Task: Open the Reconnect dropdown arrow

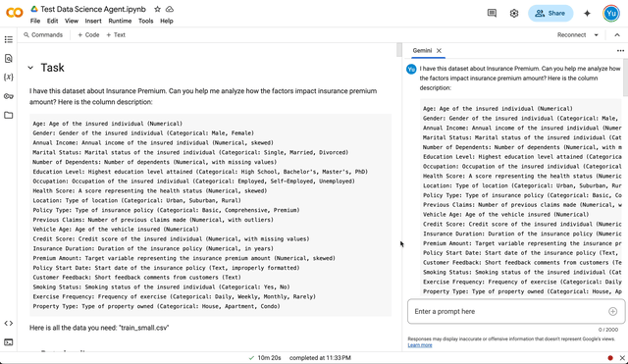Action: (x=596, y=35)
